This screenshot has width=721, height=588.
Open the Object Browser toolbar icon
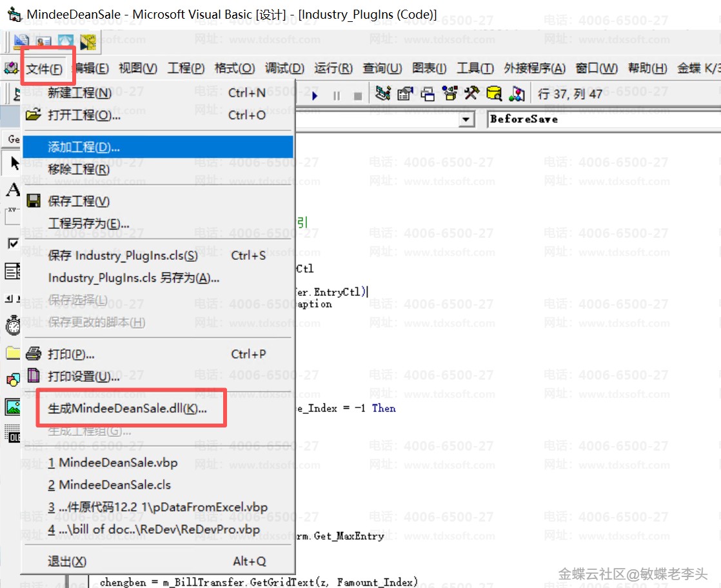[449, 93]
